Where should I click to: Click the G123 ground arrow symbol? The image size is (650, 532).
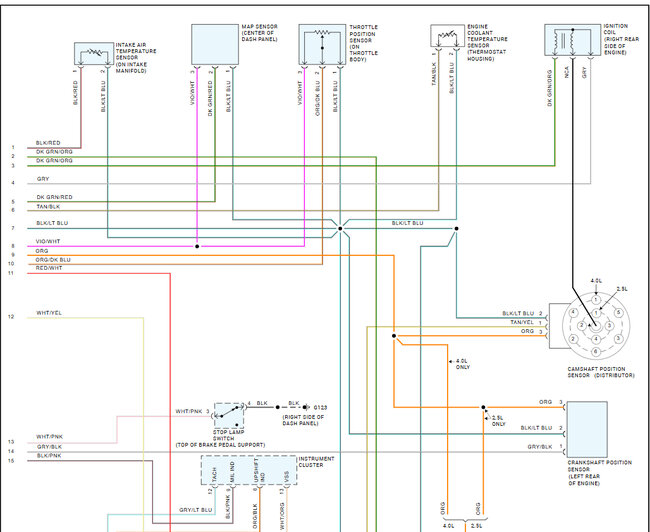(306, 407)
